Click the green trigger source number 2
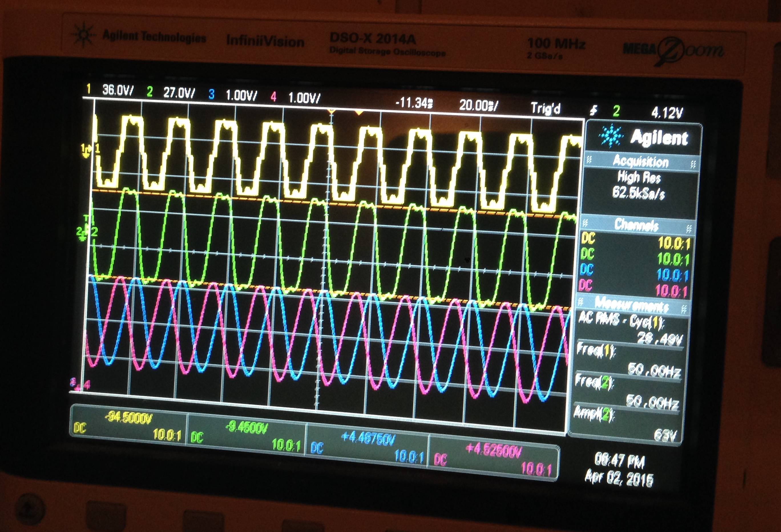781x532 pixels. (616, 111)
